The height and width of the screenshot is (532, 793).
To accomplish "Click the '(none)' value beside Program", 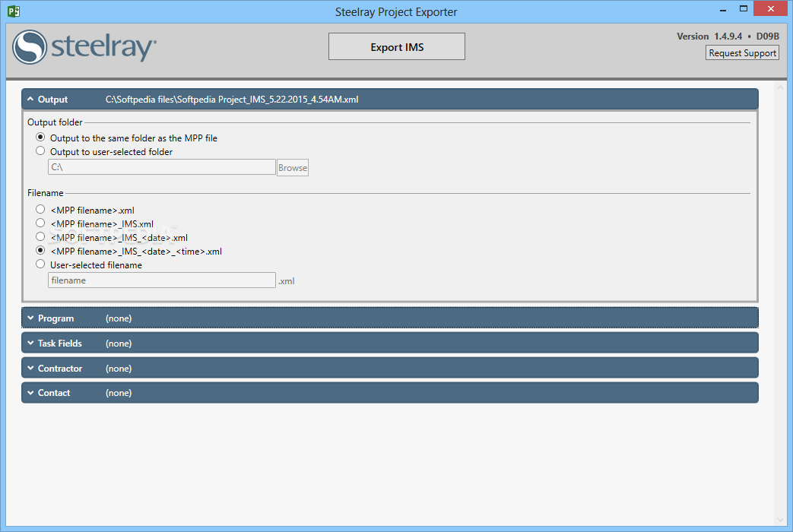I will (119, 318).
